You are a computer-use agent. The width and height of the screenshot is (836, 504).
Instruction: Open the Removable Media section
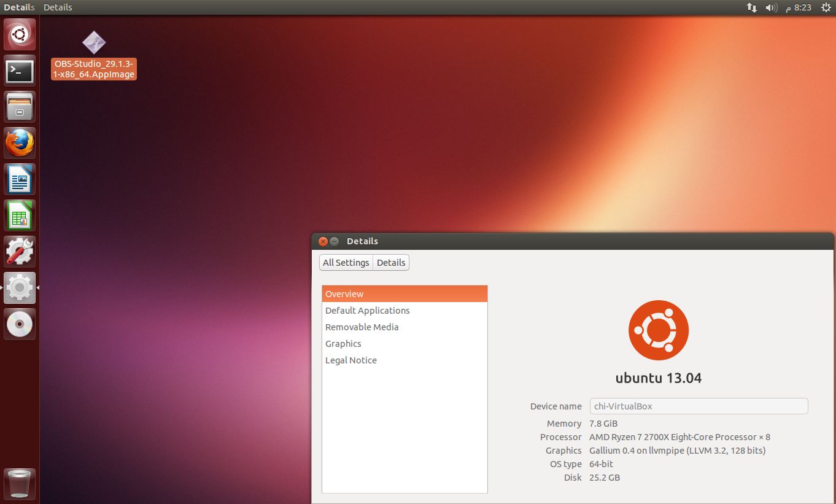[x=404, y=327]
